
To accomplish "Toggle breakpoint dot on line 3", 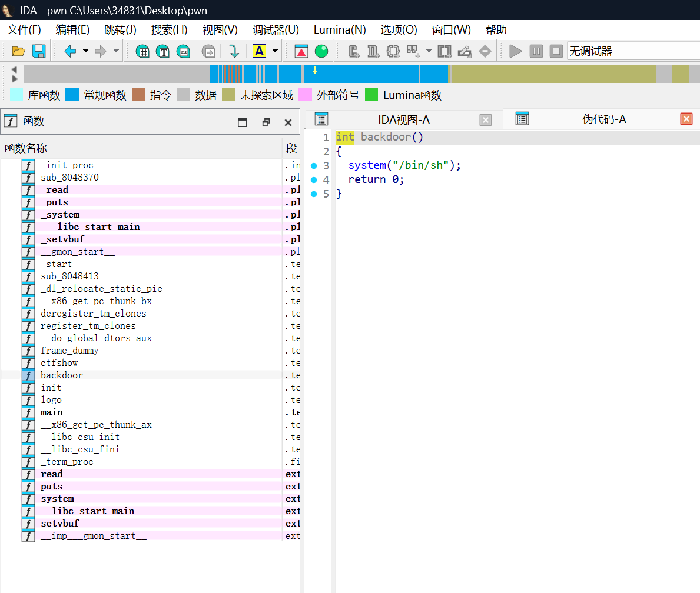I will 314,166.
